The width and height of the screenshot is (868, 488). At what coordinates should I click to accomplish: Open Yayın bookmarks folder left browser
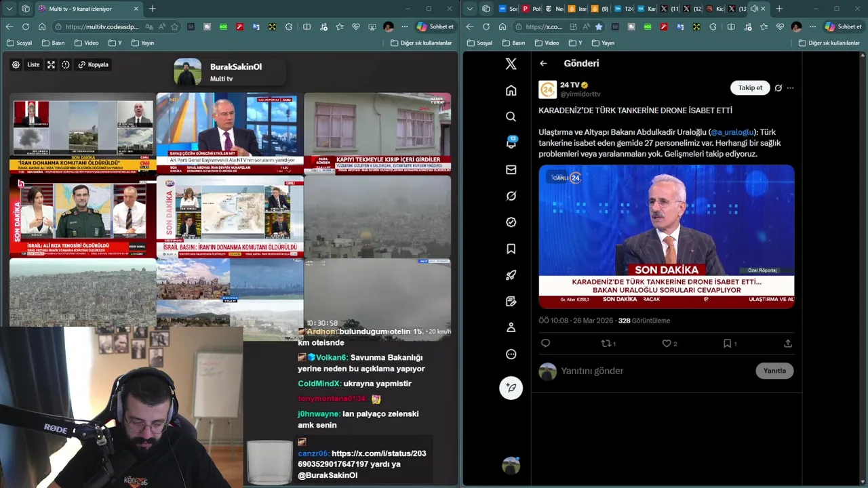[x=141, y=43]
